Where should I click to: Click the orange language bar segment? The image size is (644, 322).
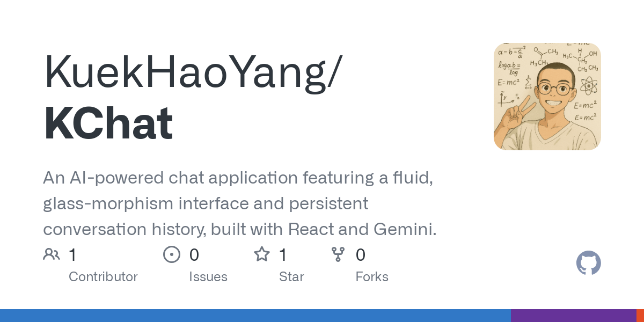(640, 316)
